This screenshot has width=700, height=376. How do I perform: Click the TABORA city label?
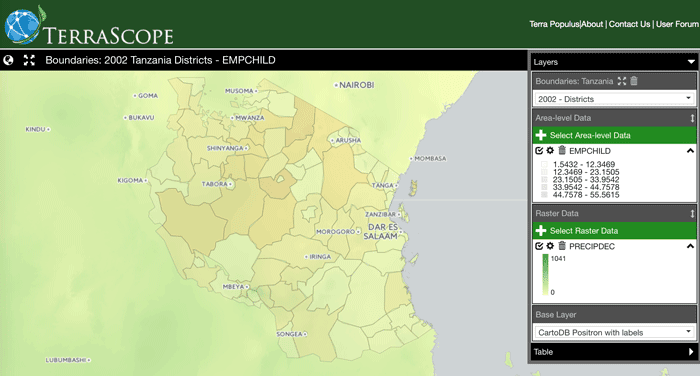[x=214, y=184]
